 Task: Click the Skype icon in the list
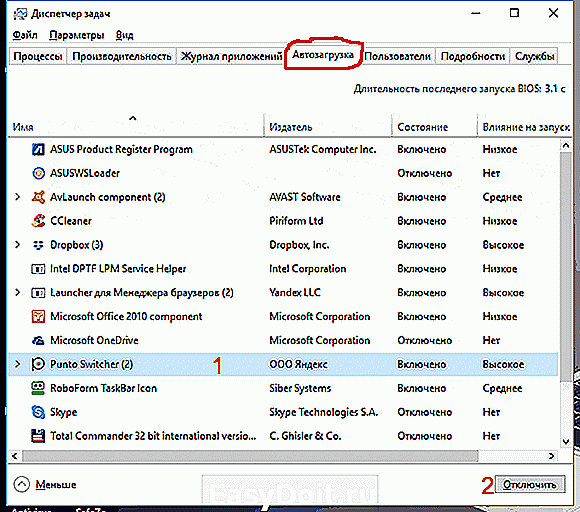38,412
